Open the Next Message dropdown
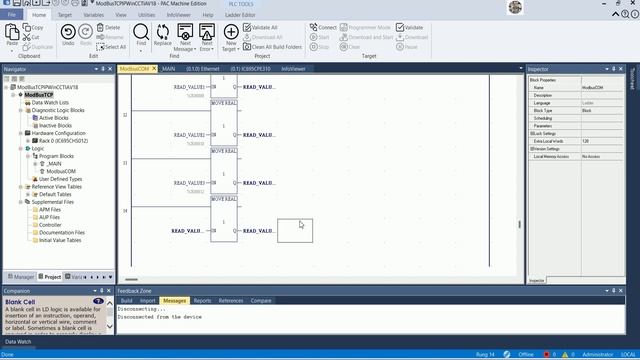Viewport: 640px width, 360px height. click(195, 49)
